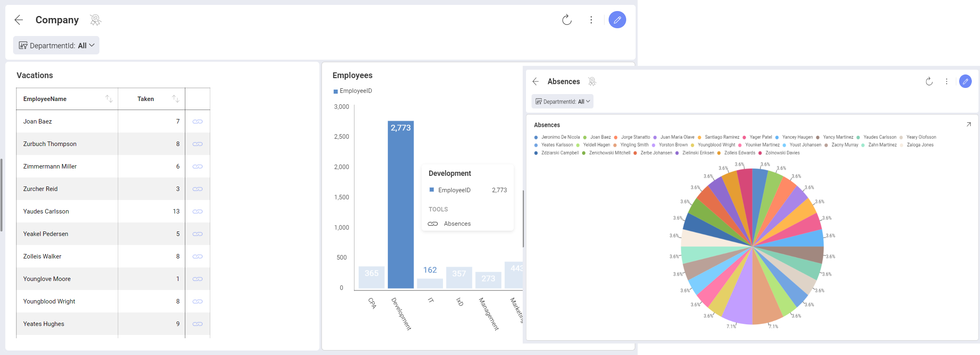Click the CPA bar labeled 365
Image resolution: width=980 pixels, height=355 pixels.
(371, 277)
